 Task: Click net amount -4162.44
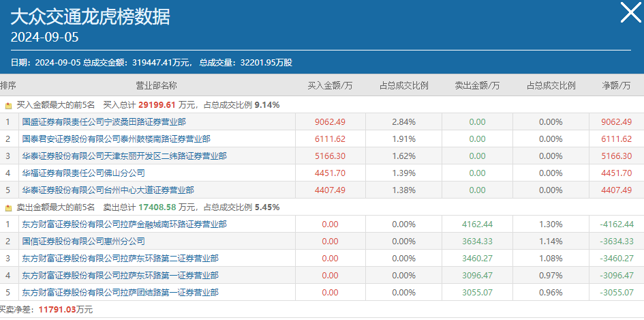pyautogui.click(x=617, y=224)
